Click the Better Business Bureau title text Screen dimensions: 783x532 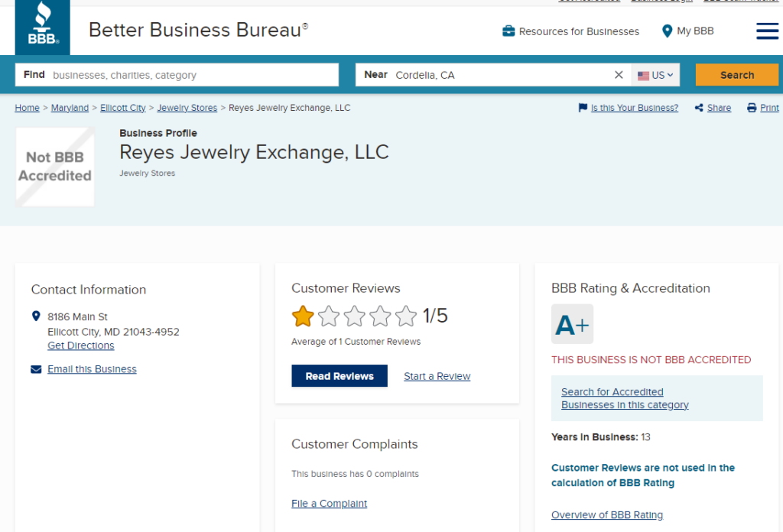coord(198,30)
